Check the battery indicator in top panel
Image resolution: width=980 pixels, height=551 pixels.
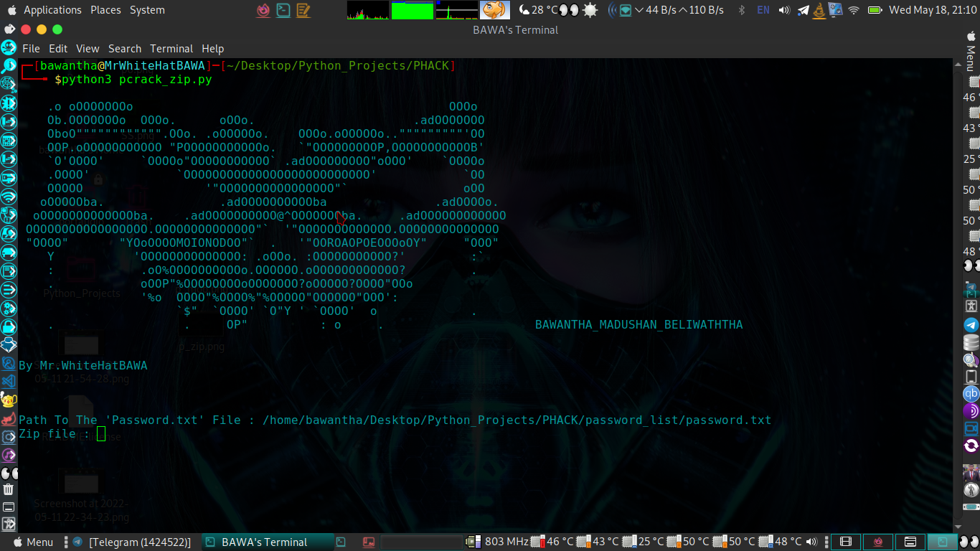875,10
